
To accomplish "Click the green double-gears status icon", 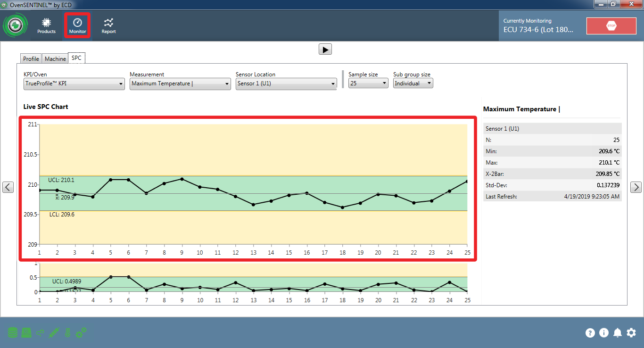I will pyautogui.click(x=81, y=333).
